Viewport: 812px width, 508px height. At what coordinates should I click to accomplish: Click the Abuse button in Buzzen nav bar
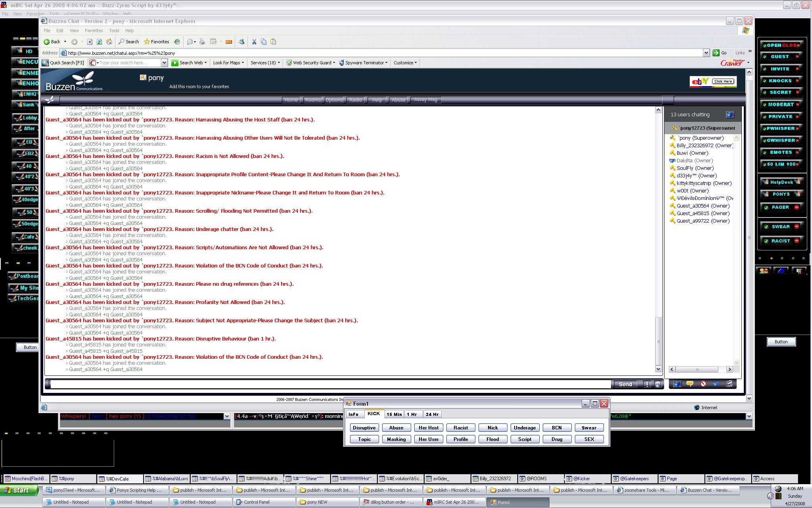(x=398, y=100)
